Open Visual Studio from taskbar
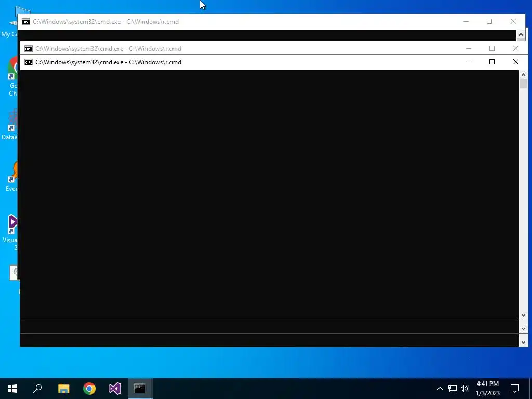This screenshot has height=399, width=532. click(115, 389)
